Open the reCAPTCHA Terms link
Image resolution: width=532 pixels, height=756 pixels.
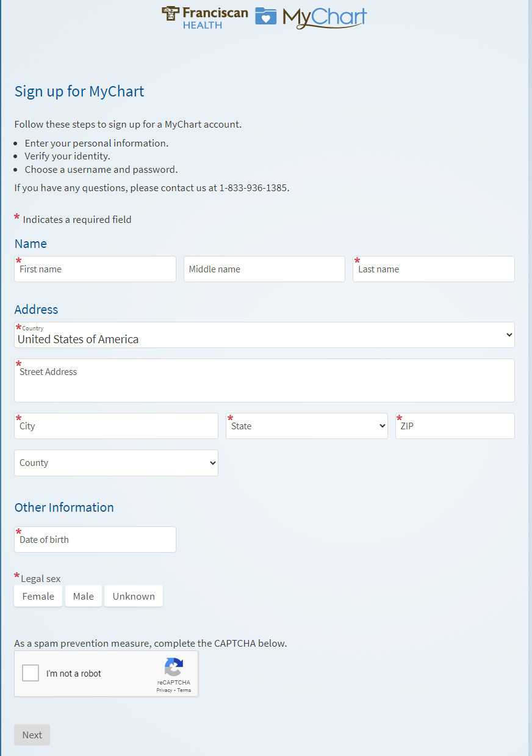point(184,690)
